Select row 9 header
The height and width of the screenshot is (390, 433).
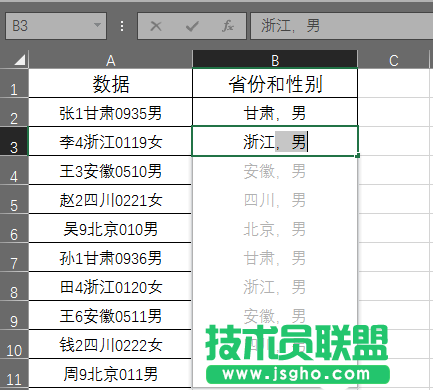pyautogui.click(x=14, y=315)
